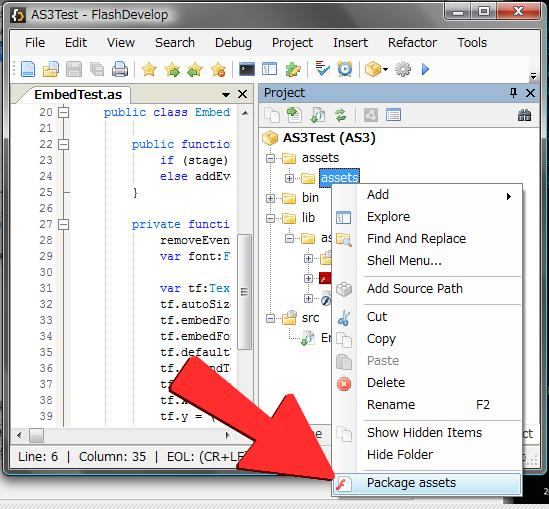
Task: Collapse code fold at line 22
Action: point(63,144)
